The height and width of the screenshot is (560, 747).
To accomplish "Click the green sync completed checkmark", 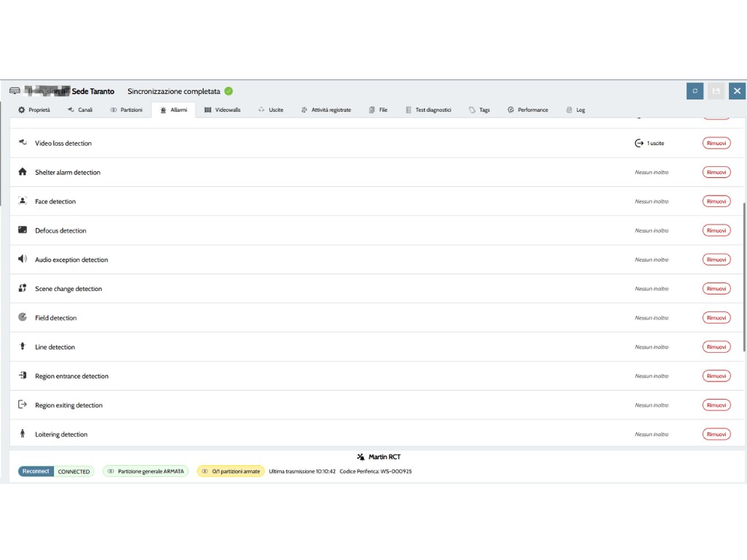I will coord(228,91).
